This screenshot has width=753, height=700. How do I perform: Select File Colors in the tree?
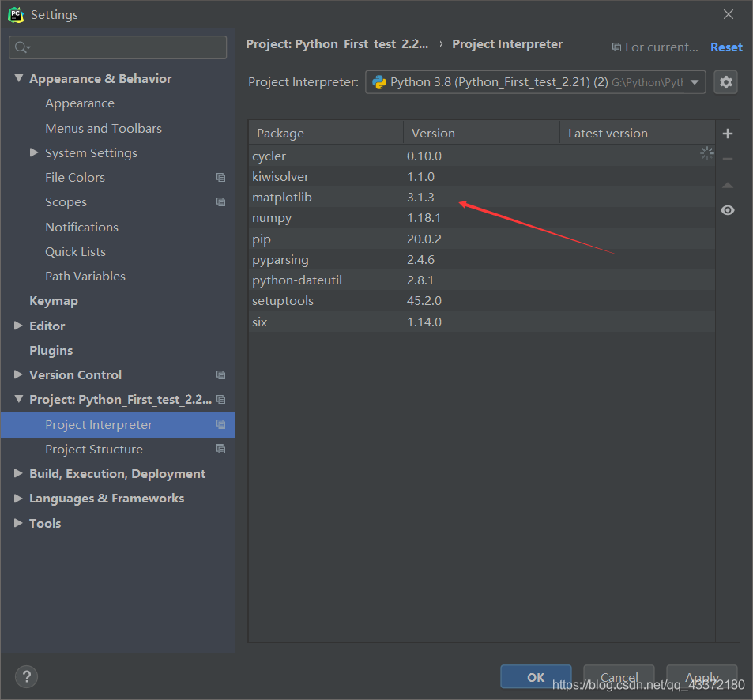point(75,178)
